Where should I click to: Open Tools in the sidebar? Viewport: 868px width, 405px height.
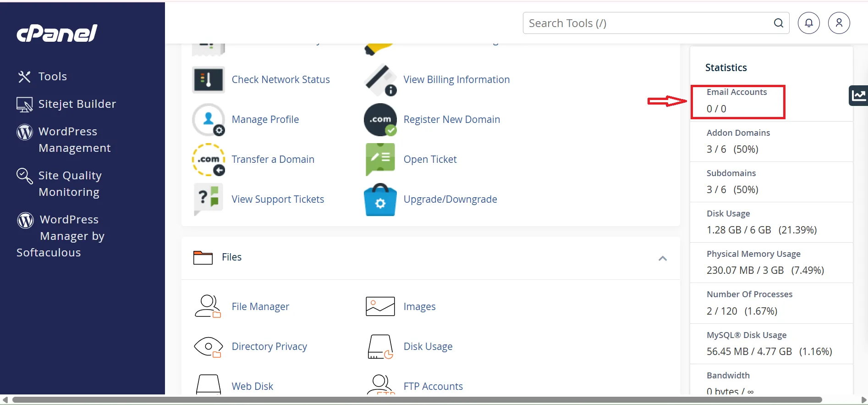pyautogui.click(x=52, y=77)
